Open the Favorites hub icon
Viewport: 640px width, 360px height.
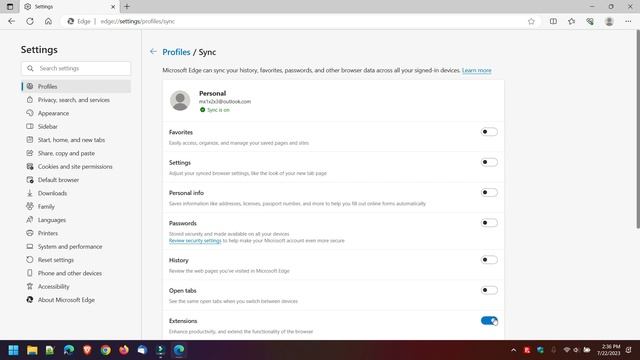click(x=571, y=21)
